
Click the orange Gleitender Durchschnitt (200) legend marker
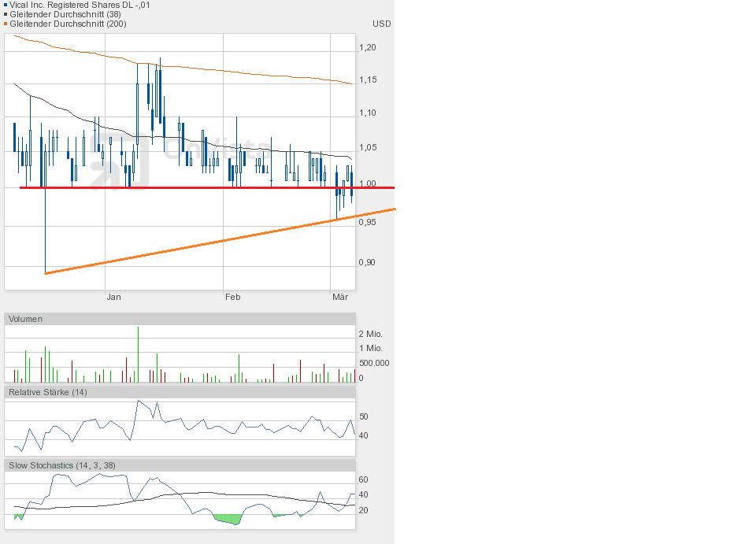coord(6,24)
